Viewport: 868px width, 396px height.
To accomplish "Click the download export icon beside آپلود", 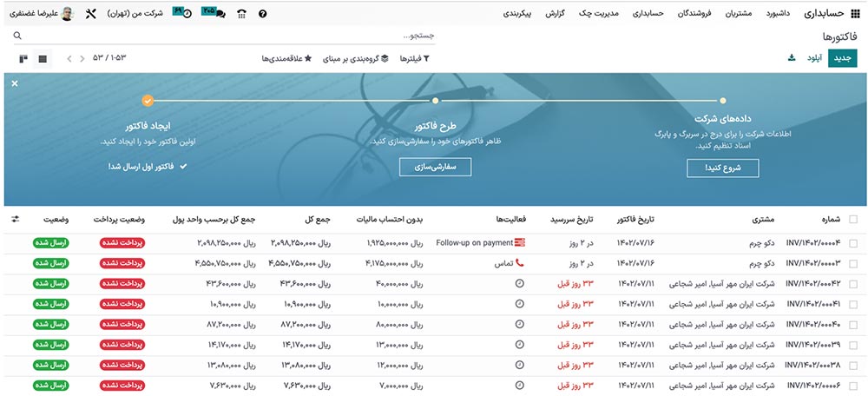I will (x=792, y=57).
